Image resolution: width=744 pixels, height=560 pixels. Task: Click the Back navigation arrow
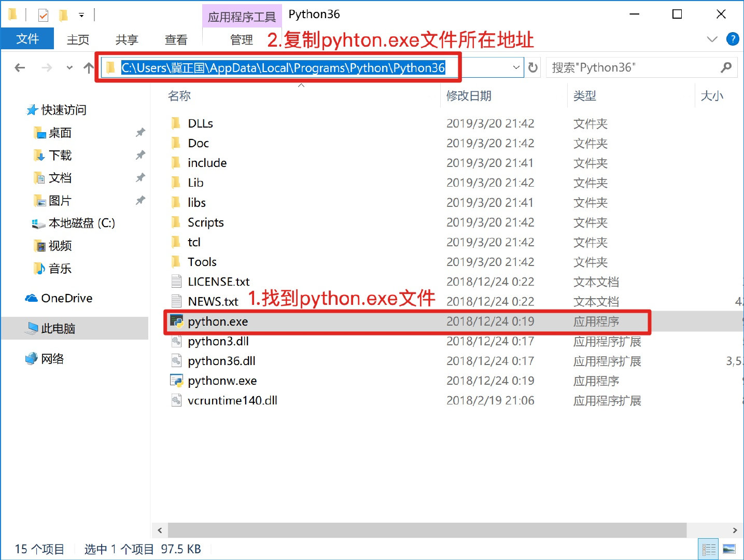20,68
